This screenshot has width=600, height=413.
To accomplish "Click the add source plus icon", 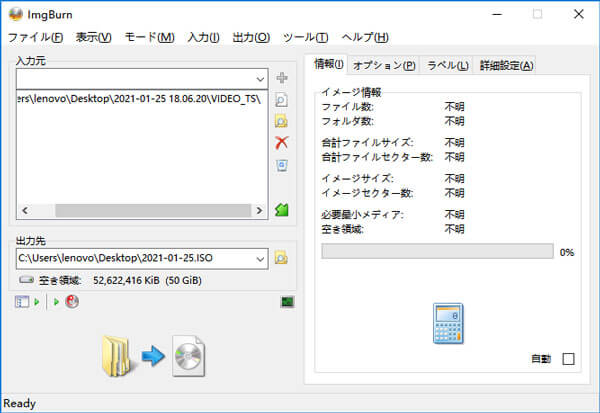I will (282, 78).
